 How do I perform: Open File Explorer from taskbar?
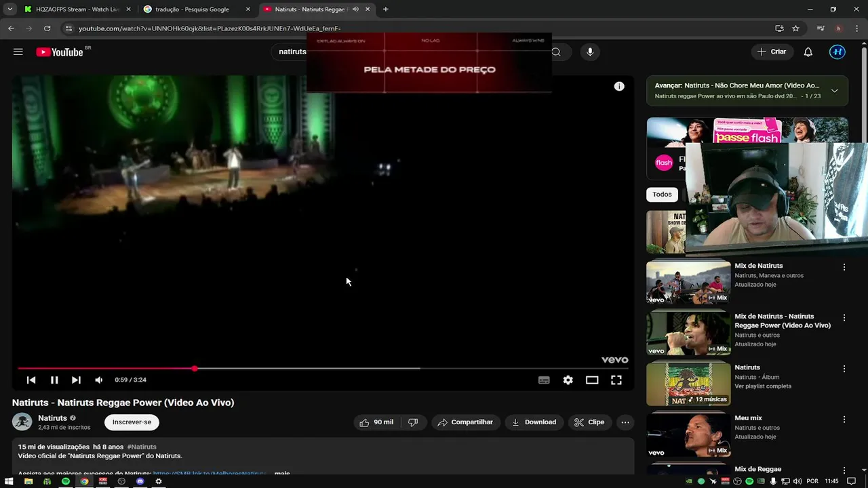click(28, 481)
